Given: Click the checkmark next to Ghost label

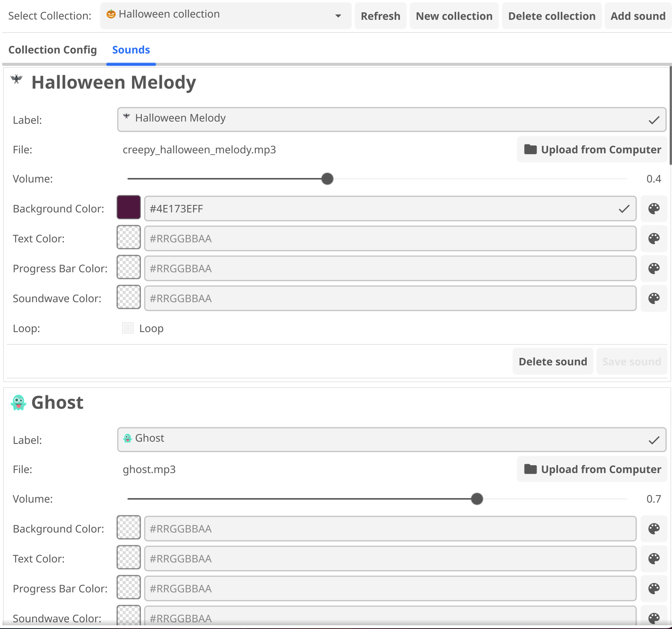Looking at the screenshot, I should click(x=654, y=440).
